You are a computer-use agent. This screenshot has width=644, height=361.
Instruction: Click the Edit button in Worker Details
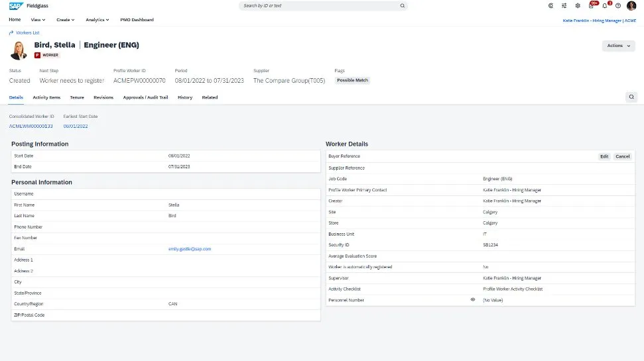(604, 156)
